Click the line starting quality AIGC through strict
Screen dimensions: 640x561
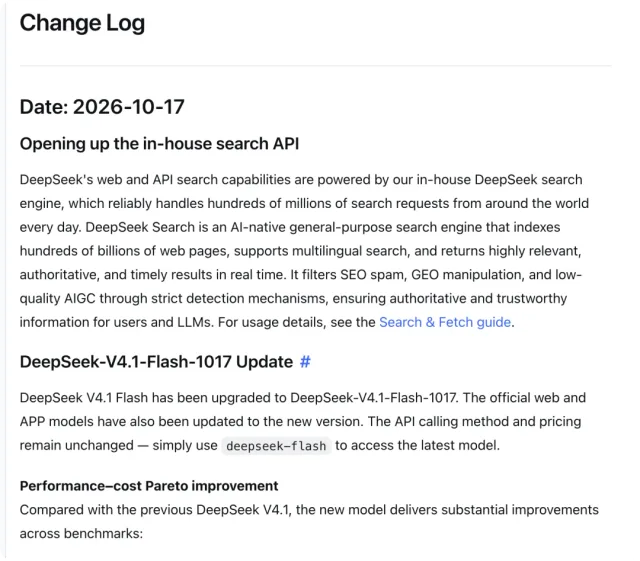(x=293, y=299)
